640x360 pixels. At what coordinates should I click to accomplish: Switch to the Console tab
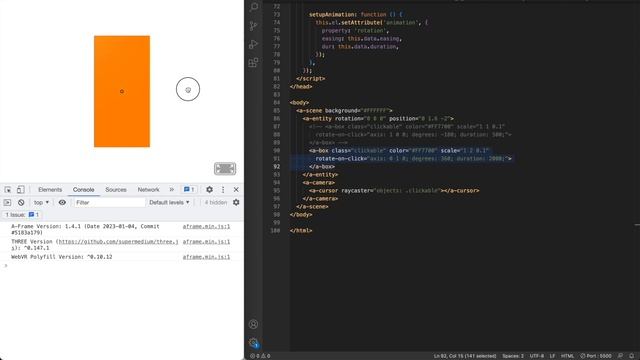(x=84, y=189)
